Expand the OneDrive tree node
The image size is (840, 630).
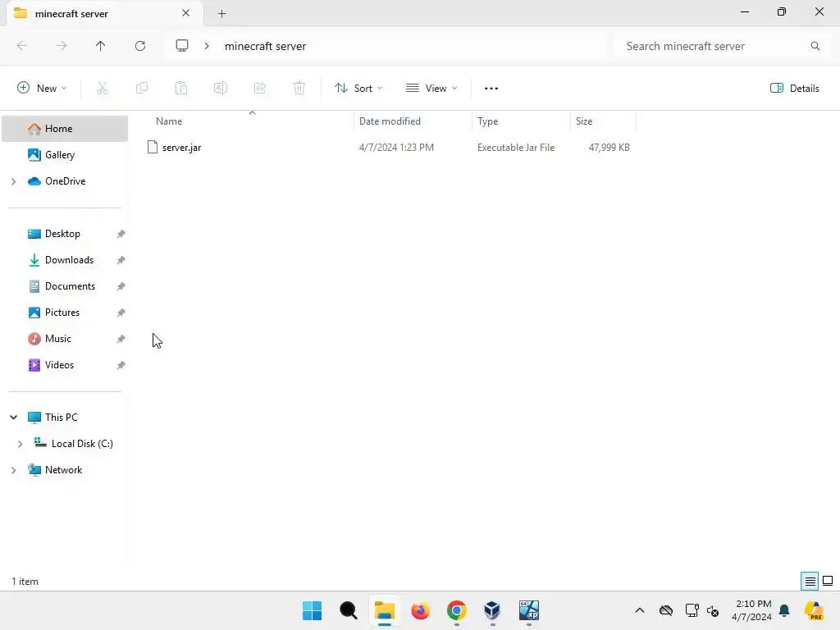(x=13, y=181)
